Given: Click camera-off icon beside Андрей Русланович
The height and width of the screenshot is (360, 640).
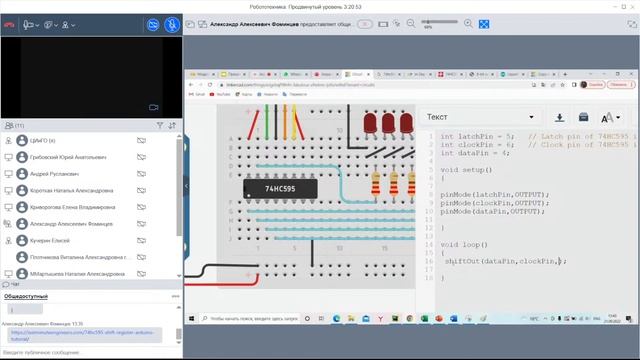Looking at the screenshot, I should point(141,174).
